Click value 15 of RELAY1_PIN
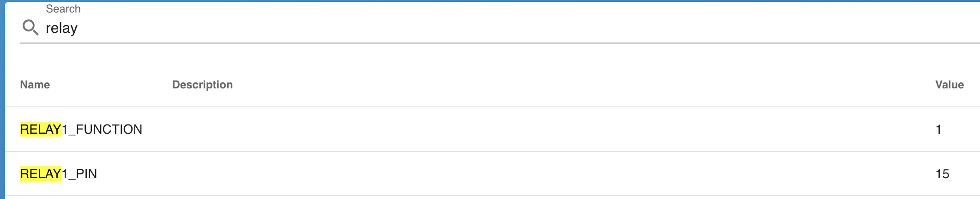 point(942,174)
